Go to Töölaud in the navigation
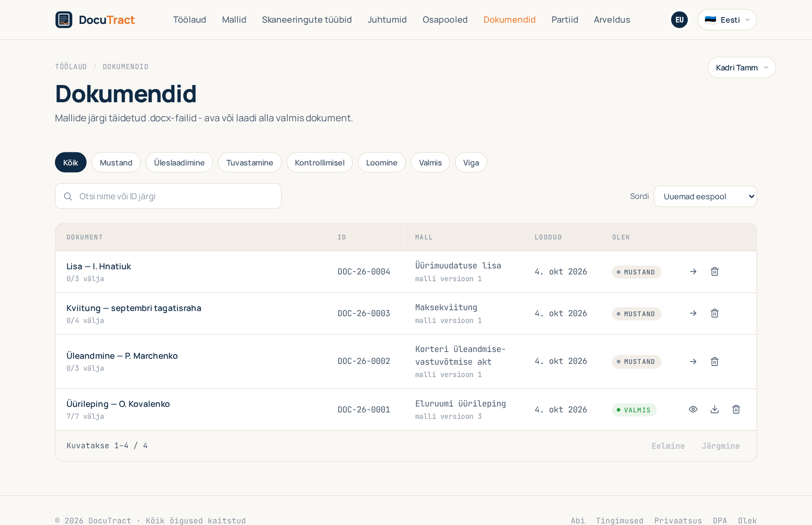 [x=189, y=19]
